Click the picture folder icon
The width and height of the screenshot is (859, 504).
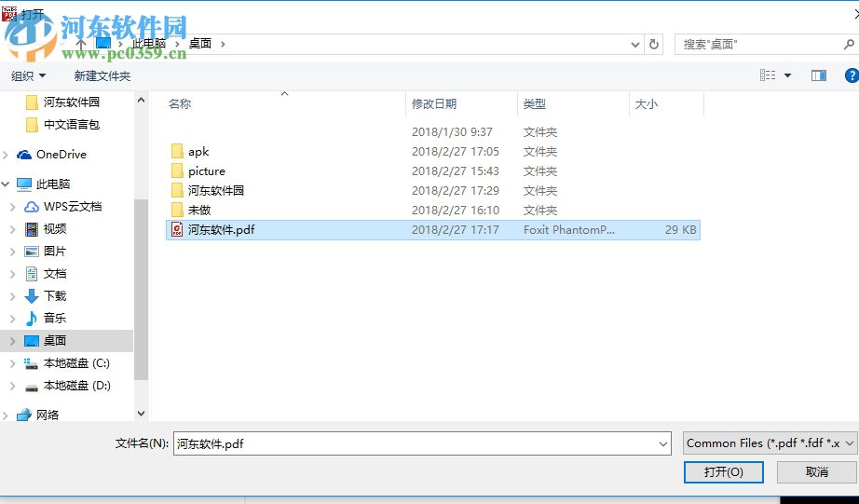click(177, 170)
